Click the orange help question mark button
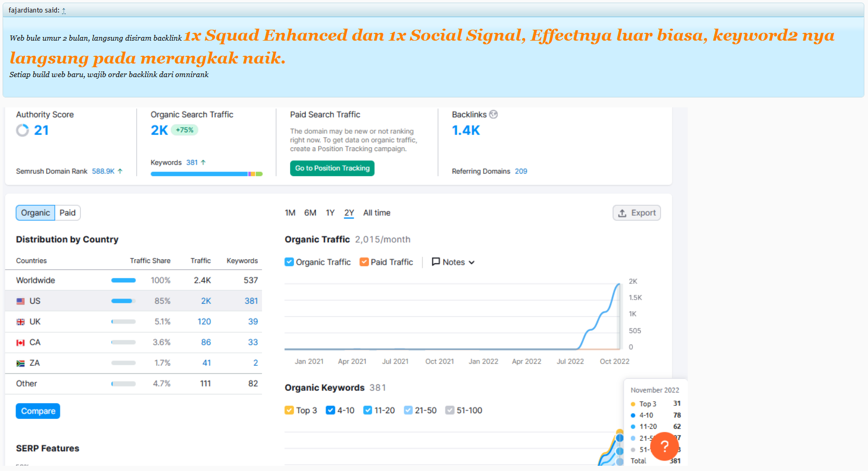Viewport: 868px width, 471px height. [664, 446]
